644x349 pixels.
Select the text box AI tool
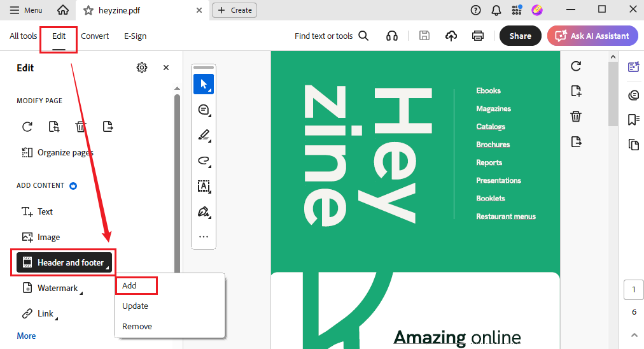tap(204, 186)
